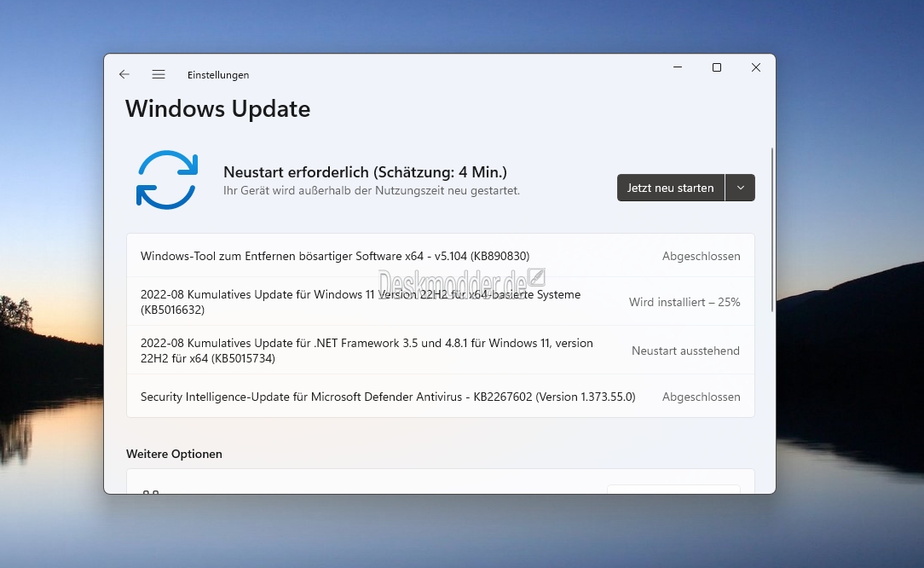Click 'Ihr Gerät wird außerhalb der Nutzungszeit' text

(x=372, y=190)
